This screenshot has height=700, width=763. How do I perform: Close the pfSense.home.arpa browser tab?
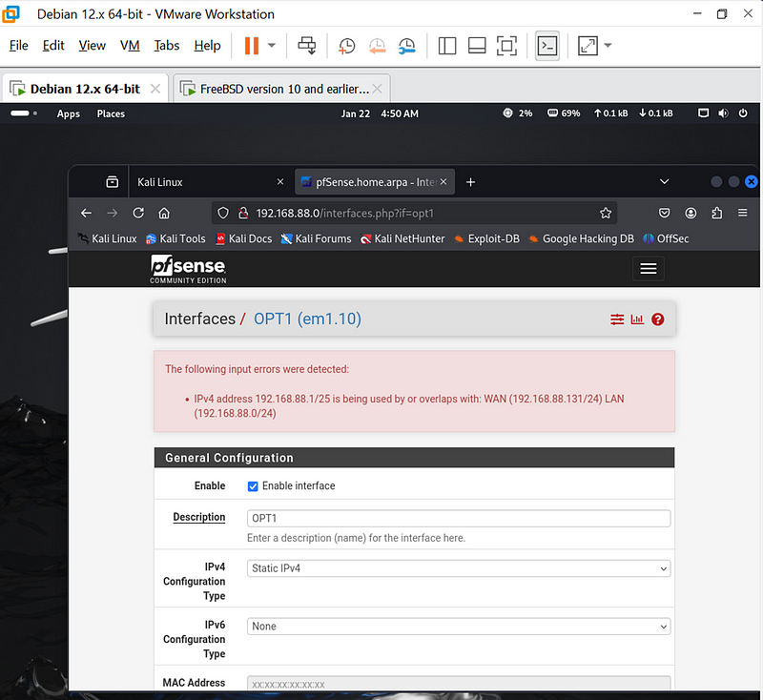pyautogui.click(x=443, y=182)
